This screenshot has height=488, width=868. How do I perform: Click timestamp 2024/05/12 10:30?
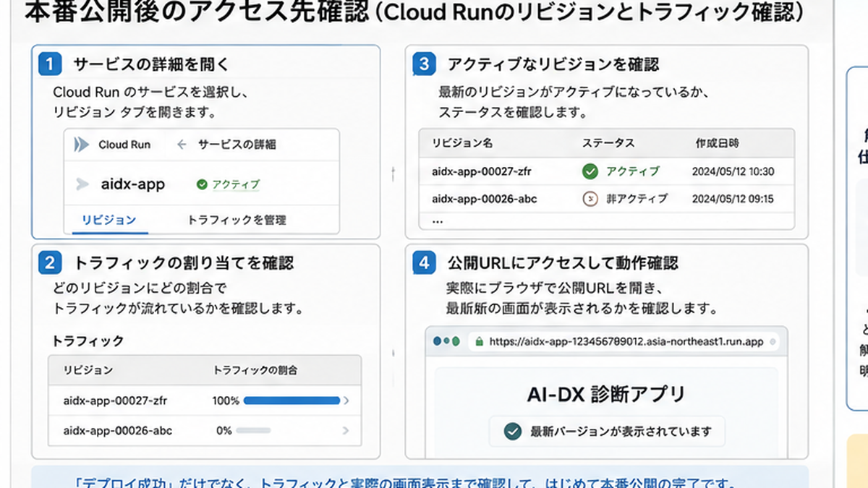[x=733, y=171]
